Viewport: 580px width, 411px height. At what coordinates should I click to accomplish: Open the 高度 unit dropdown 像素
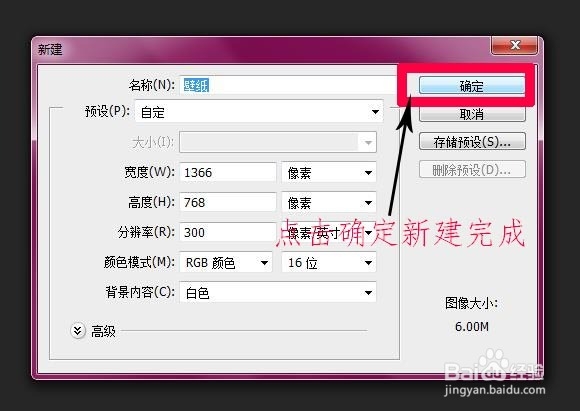(x=329, y=202)
